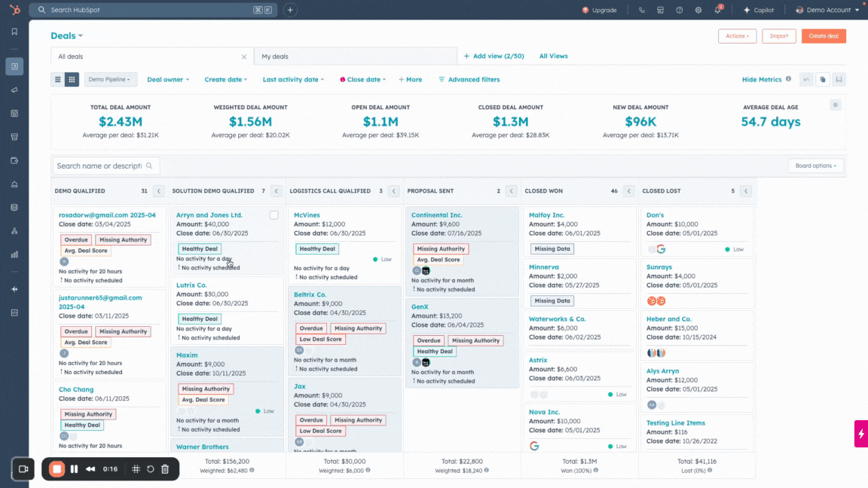Open the Board options dropdown
The height and width of the screenshot is (488, 868).
point(816,166)
